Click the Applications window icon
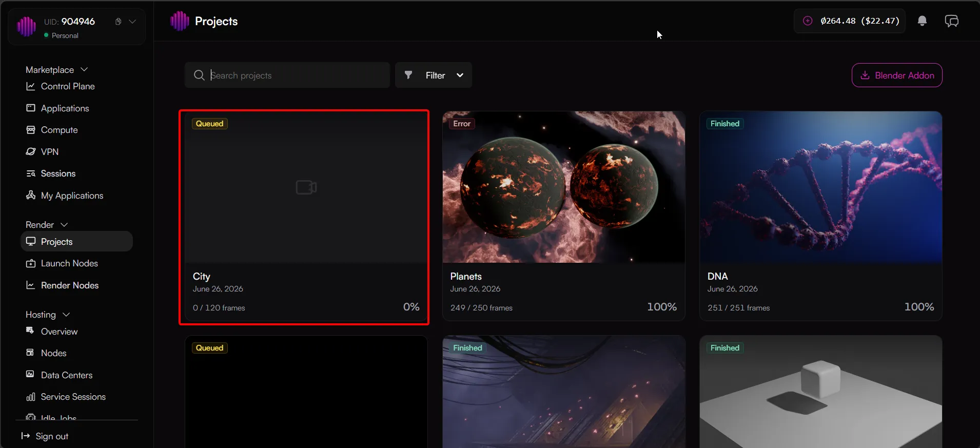The width and height of the screenshot is (980, 448). [31, 108]
